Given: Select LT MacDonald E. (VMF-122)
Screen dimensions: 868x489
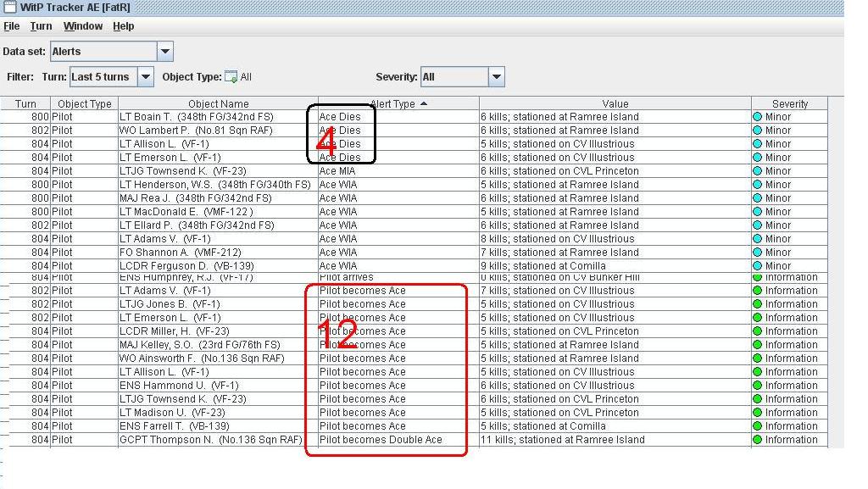Looking at the screenshot, I should pyautogui.click(x=186, y=212).
